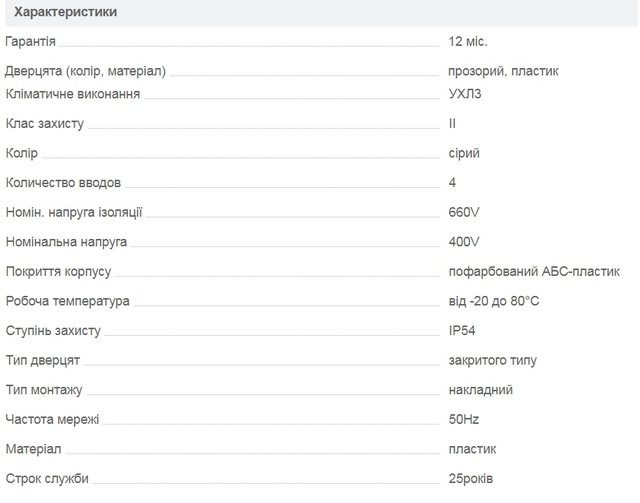Select the "сірий" color value

[464, 153]
